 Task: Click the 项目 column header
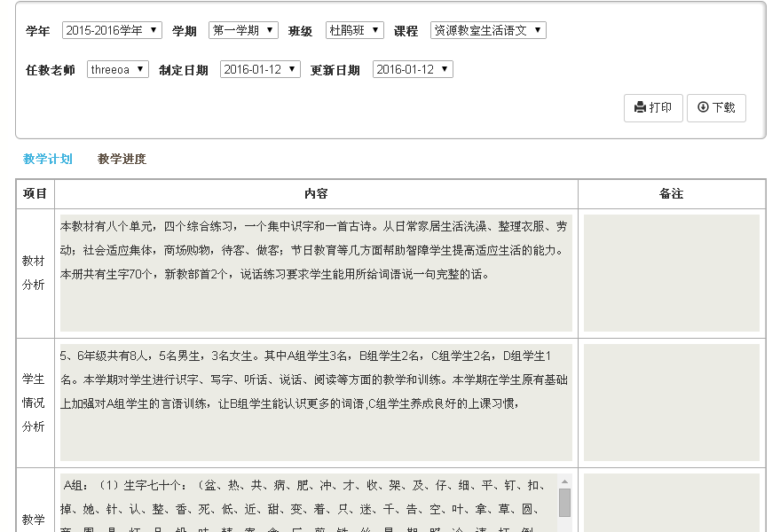pyautogui.click(x=35, y=193)
